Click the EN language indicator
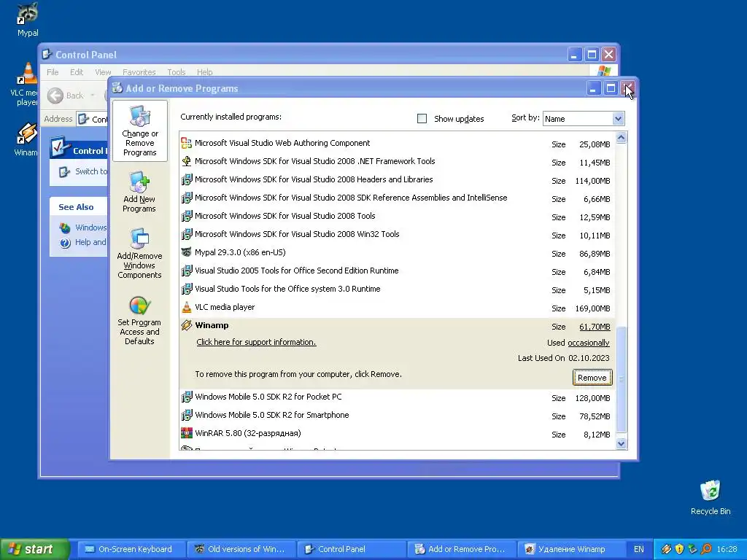The height and width of the screenshot is (560, 747). [x=639, y=549]
